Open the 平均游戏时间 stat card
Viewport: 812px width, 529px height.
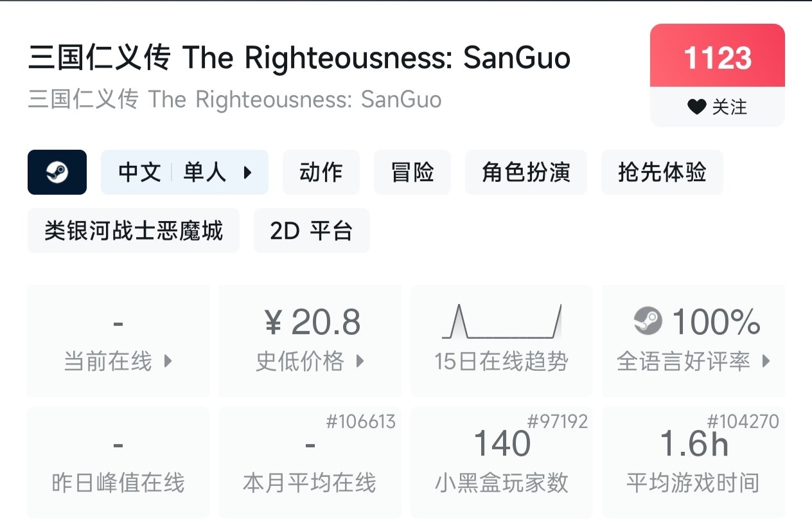693,462
